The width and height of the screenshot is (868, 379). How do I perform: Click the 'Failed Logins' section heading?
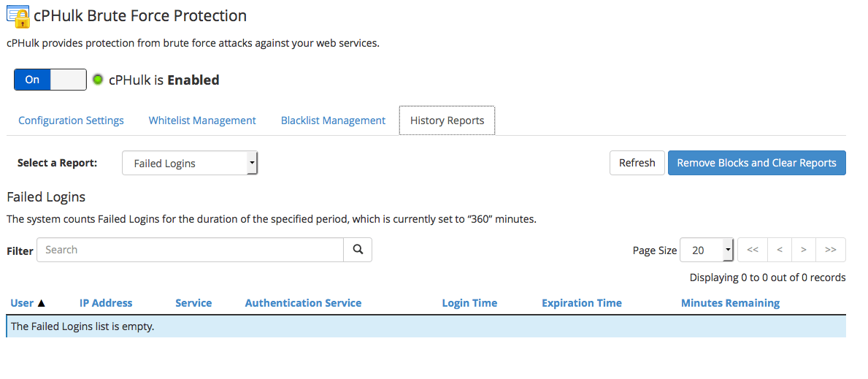coord(46,196)
